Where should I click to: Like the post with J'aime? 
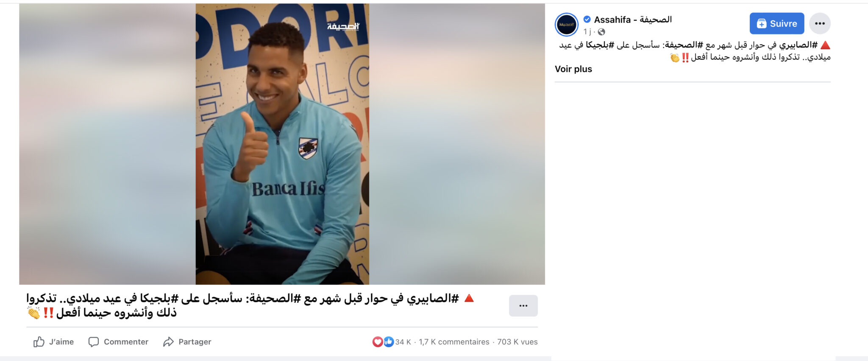pos(53,342)
